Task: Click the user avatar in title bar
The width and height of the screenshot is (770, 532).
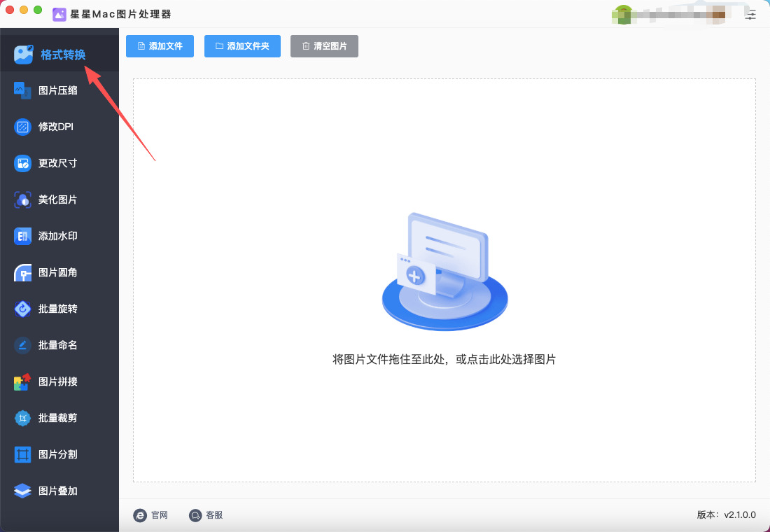Action: [x=624, y=14]
